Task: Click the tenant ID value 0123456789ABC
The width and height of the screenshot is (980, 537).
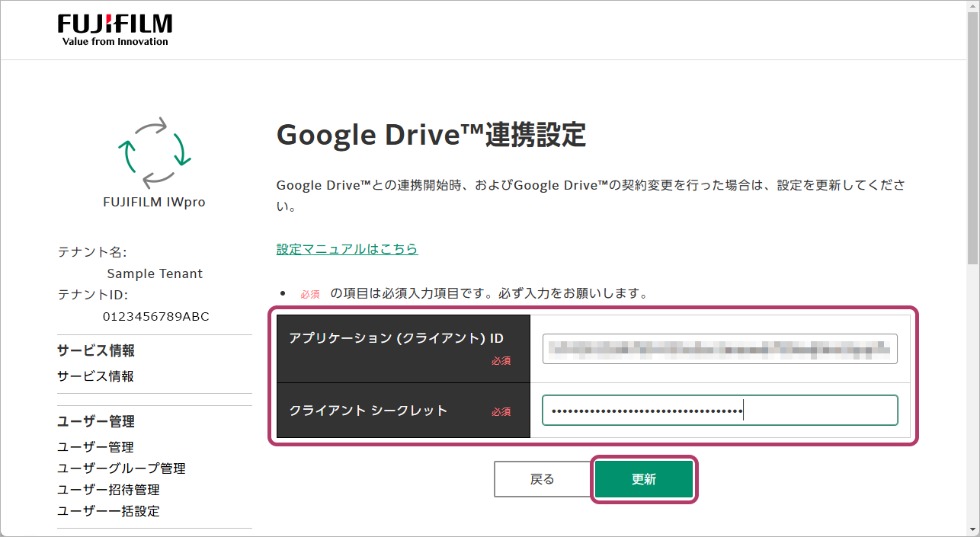Action: coord(155,316)
